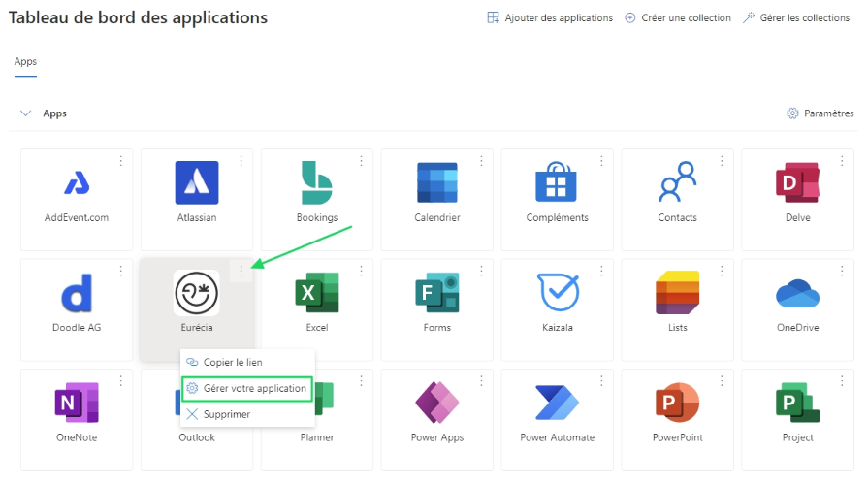Choose Supprimer in the context menu
The height and width of the screenshot is (485, 868).
point(248,414)
